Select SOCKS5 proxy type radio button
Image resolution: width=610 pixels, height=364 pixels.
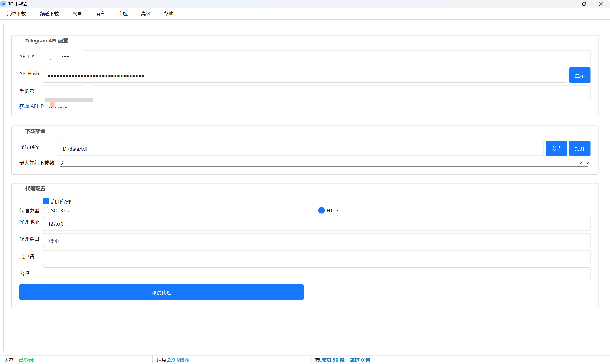pyautogui.click(x=46, y=210)
